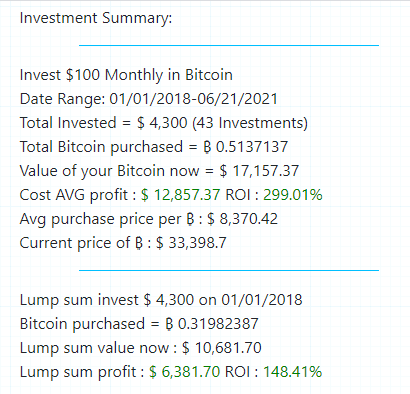Click the green 148.41% ROI figure

(x=293, y=372)
